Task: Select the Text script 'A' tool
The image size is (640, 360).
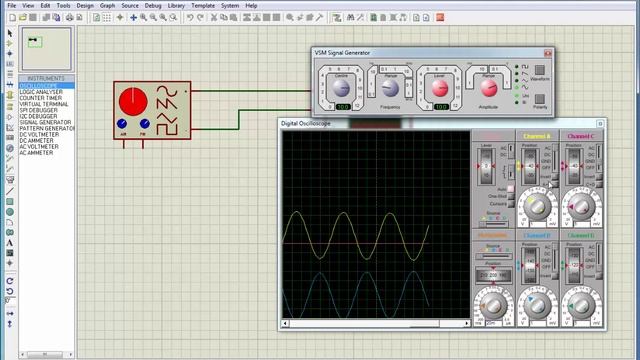Action: click(x=10, y=243)
